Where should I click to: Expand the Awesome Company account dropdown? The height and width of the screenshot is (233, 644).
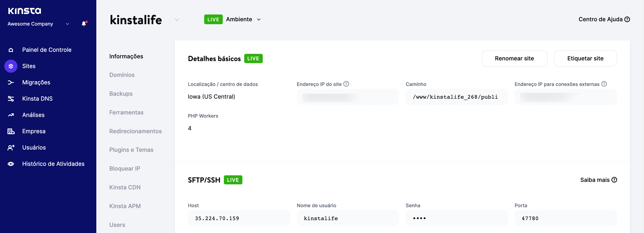(67, 24)
